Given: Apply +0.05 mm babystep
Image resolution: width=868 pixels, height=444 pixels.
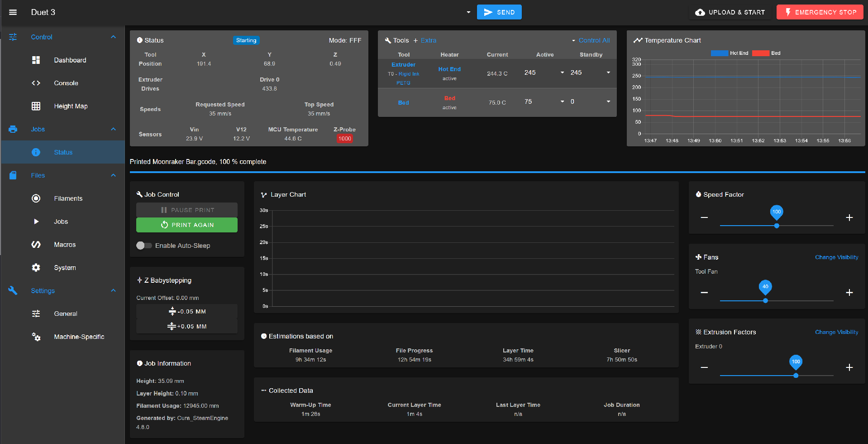Looking at the screenshot, I should pos(187,327).
